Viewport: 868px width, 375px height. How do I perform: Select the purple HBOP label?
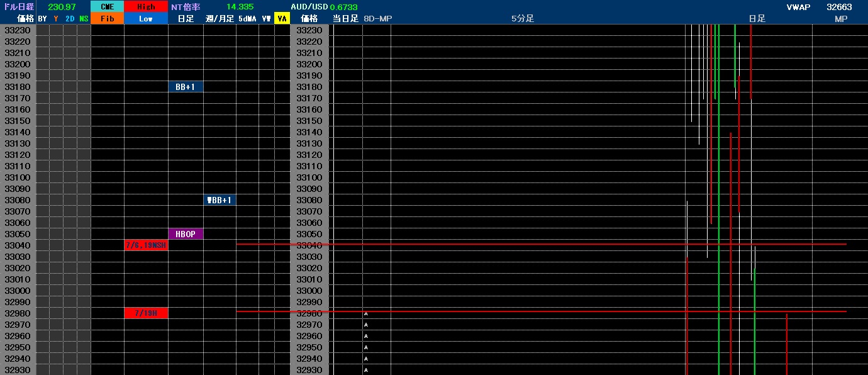click(186, 234)
